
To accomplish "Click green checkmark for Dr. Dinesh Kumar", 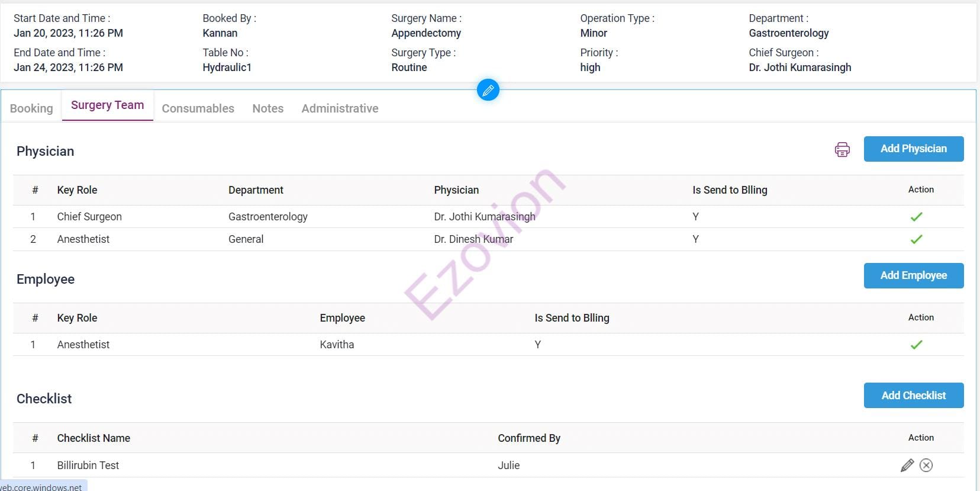I will (x=916, y=239).
